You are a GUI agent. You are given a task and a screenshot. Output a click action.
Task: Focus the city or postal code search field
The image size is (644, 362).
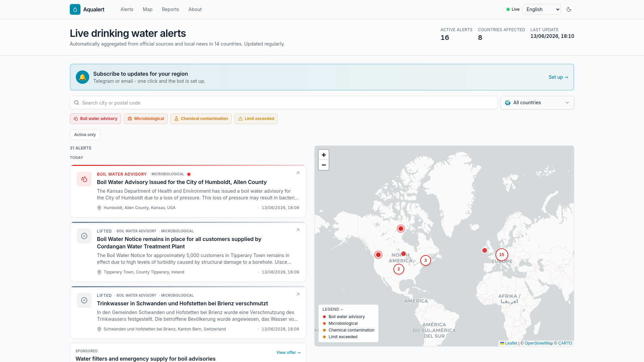[284, 103]
